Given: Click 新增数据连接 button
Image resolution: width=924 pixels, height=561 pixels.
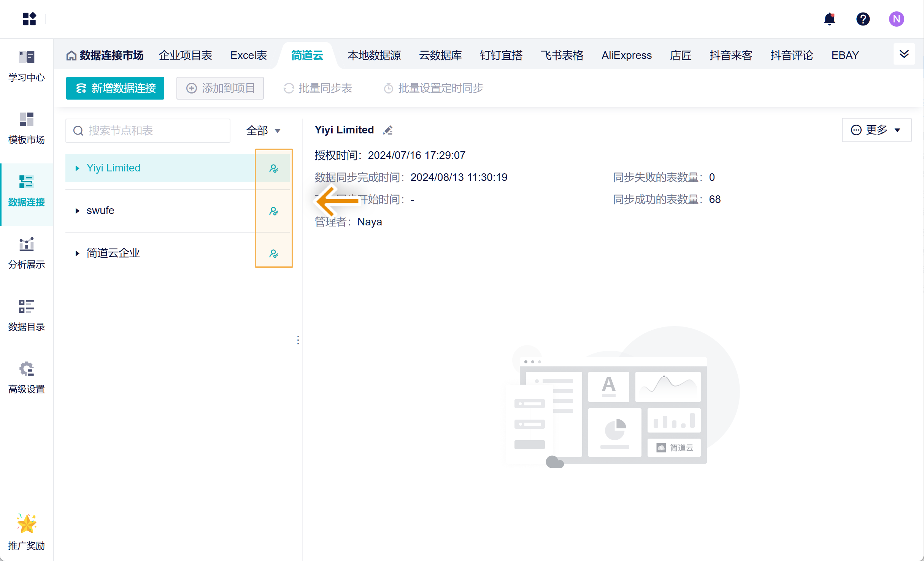Looking at the screenshot, I should coord(115,88).
